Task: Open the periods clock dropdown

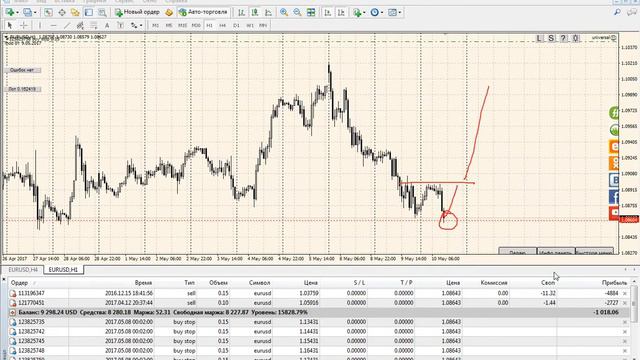Action: [x=377, y=12]
